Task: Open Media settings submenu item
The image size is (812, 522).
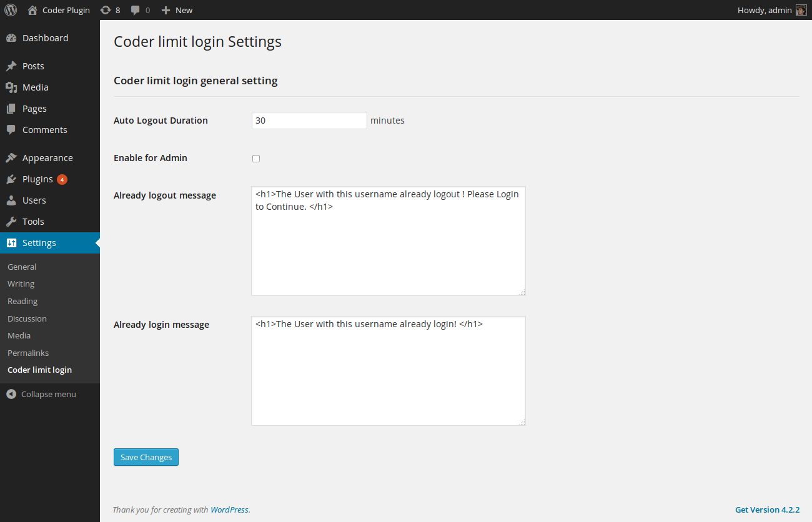Action: [x=19, y=335]
